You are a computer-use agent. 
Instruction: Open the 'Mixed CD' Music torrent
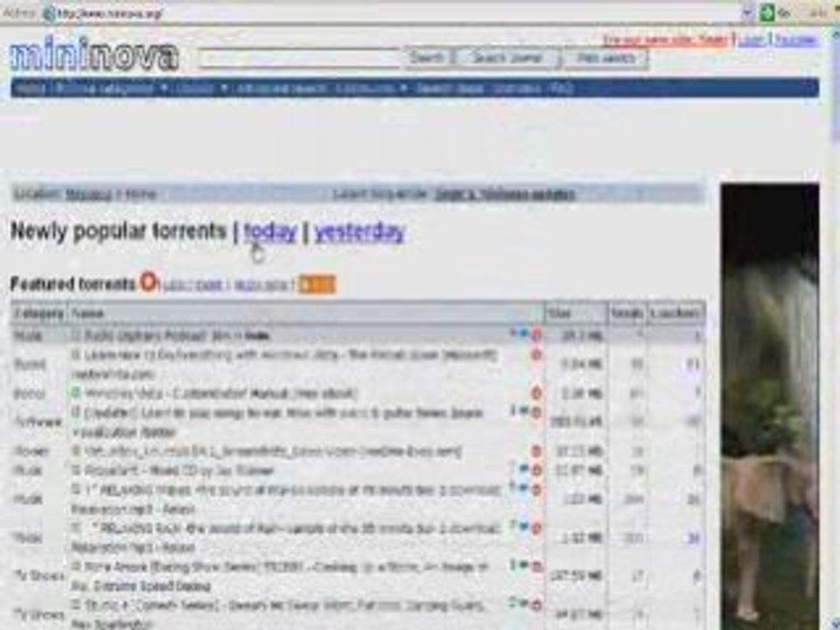[178, 471]
